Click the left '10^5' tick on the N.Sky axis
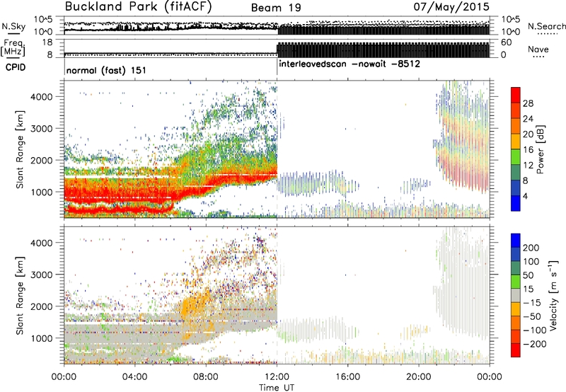This screenshot has width=566, height=392. [x=43, y=19]
